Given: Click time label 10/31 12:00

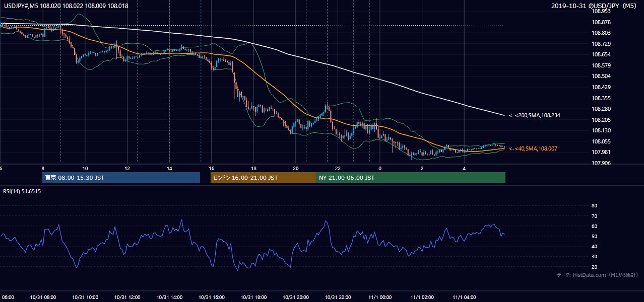Looking at the screenshot, I should pos(127,297).
